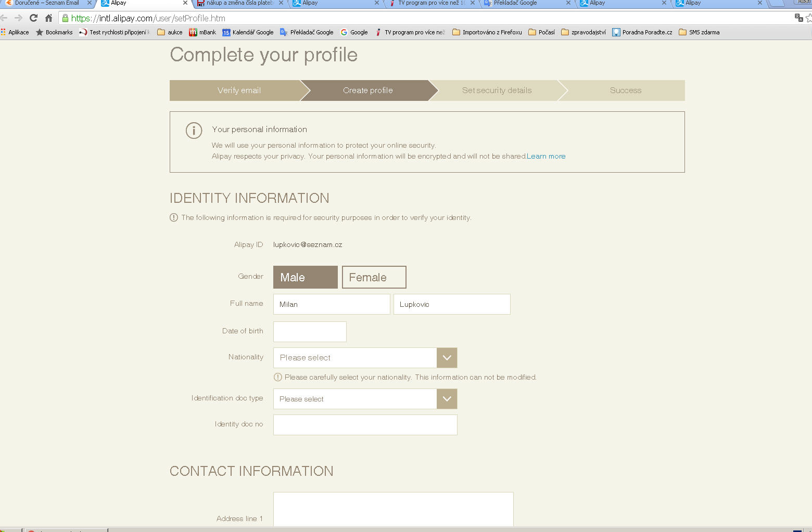Switch to Doručené – Seznam Email tab

tap(47, 3)
